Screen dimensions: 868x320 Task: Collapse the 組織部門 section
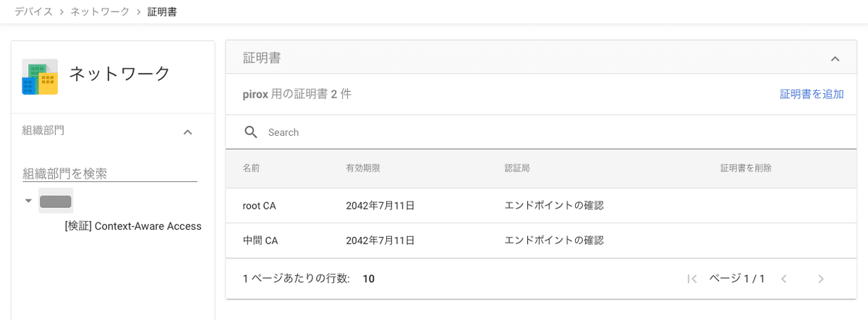[187, 132]
